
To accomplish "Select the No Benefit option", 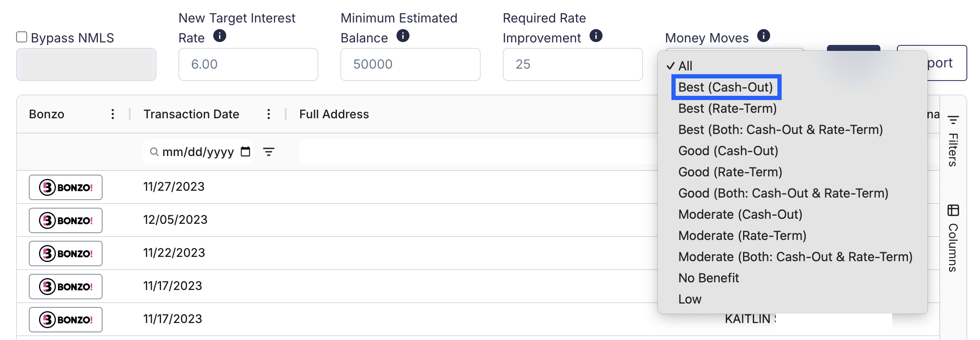I will [x=708, y=278].
